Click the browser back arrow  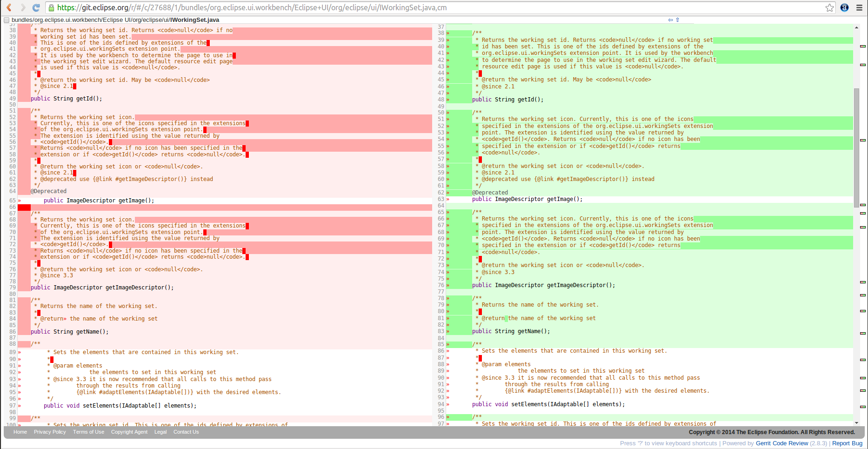pos(9,7)
